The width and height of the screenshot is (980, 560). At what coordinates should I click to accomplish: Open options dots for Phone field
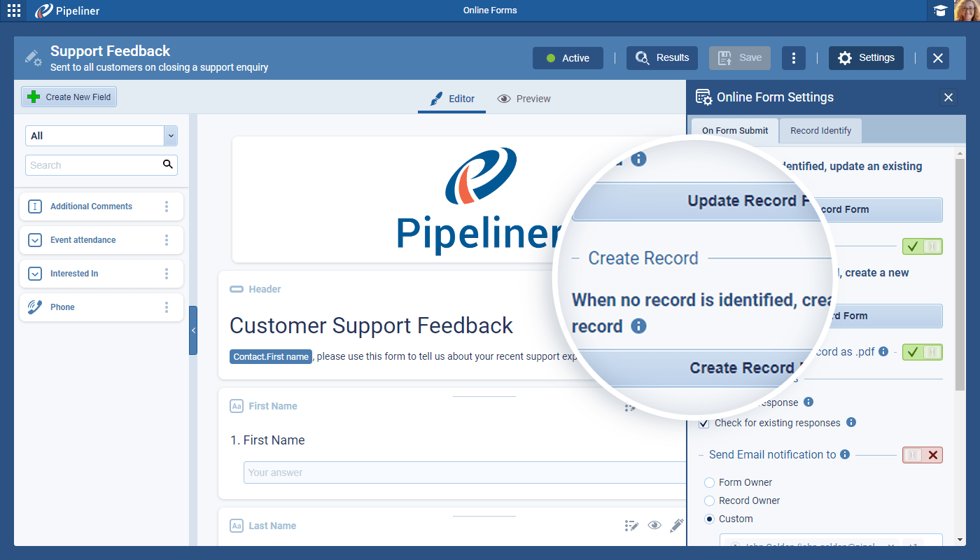pos(167,307)
